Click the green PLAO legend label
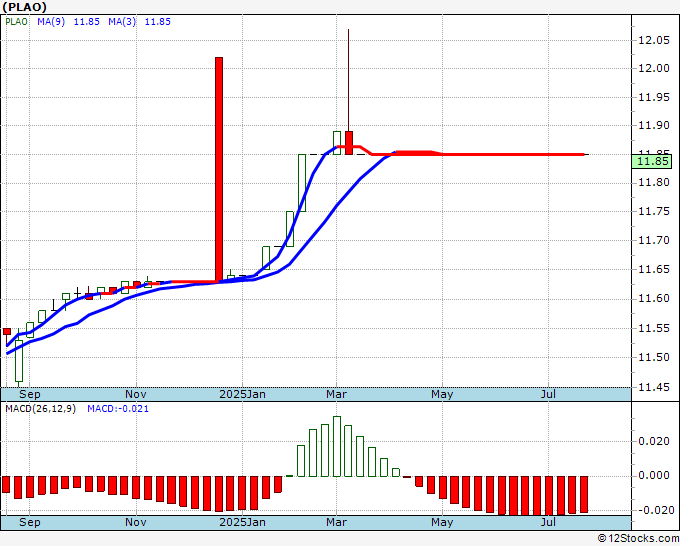Image resolution: width=680 pixels, height=546 pixels. tap(16, 22)
